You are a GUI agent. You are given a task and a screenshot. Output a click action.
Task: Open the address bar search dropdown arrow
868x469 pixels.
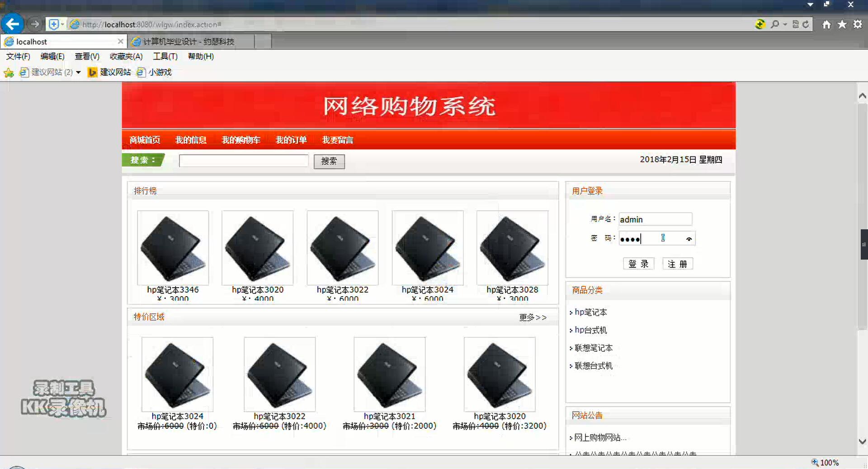[x=785, y=24]
